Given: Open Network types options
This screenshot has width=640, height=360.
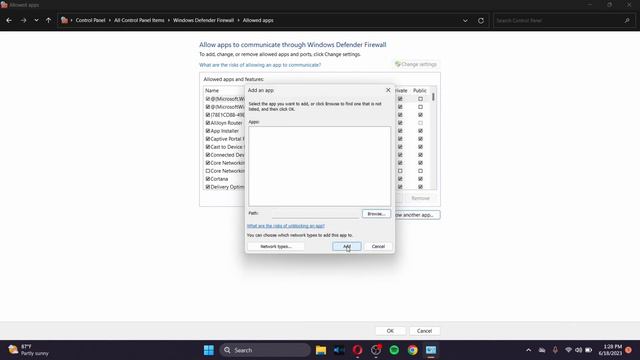Looking at the screenshot, I should 276,247.
